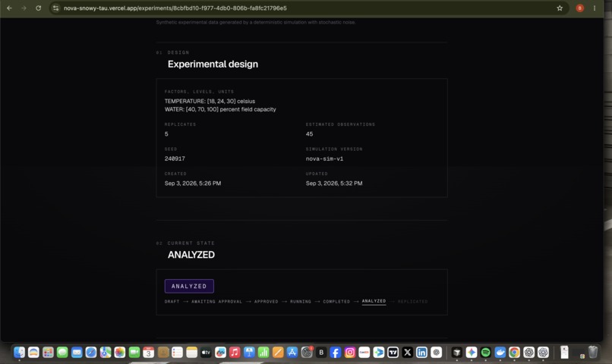Open Calendar from the dock
Screen dimensions: 612x364
click(x=148, y=353)
